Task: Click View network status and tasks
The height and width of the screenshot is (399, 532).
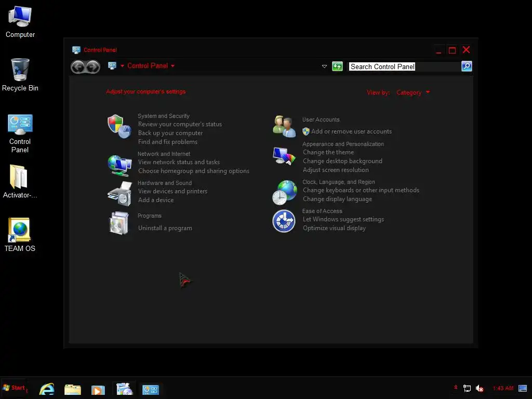Action: pyautogui.click(x=179, y=162)
